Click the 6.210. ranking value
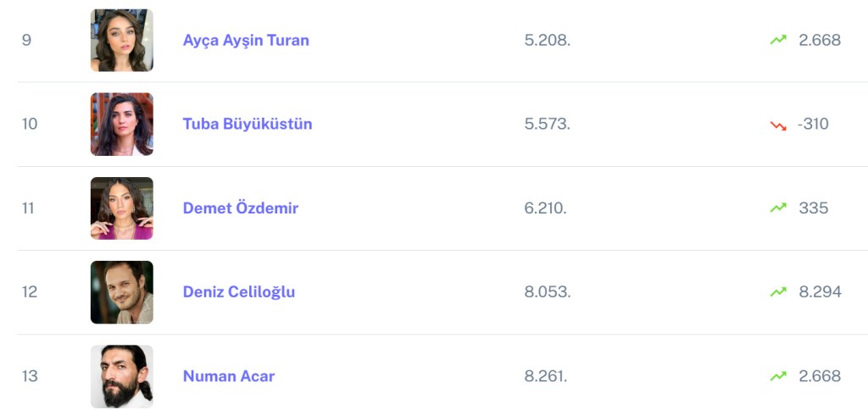Image resolution: width=868 pixels, height=410 pixels. tap(546, 208)
